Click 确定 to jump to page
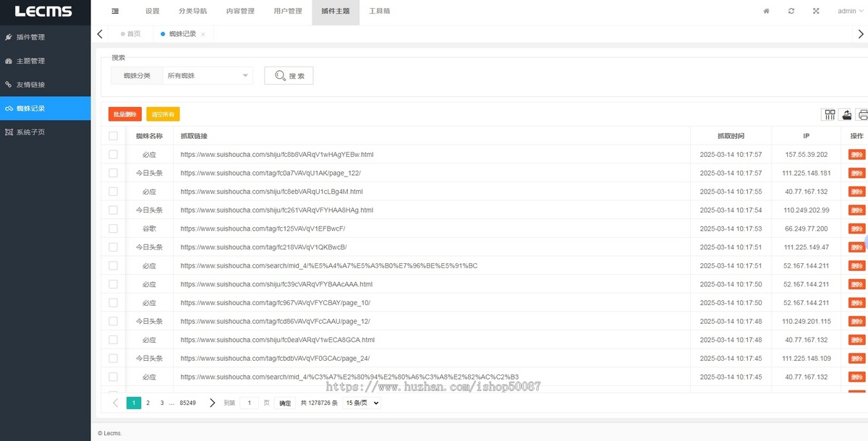The height and width of the screenshot is (441, 868). [x=285, y=403]
